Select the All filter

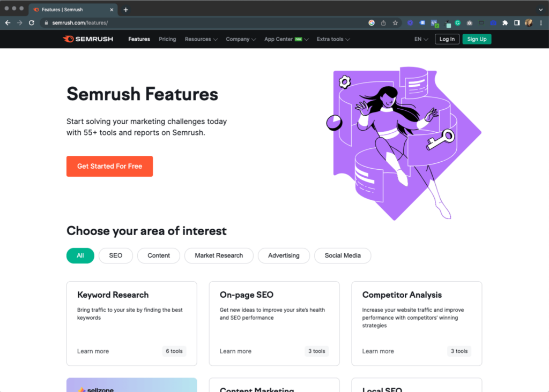tap(80, 255)
